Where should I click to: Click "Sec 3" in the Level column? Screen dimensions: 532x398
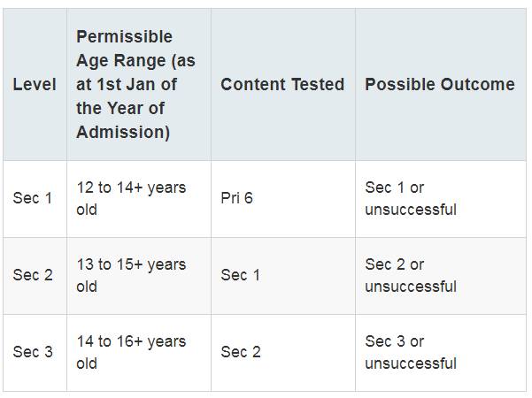[x=33, y=352]
